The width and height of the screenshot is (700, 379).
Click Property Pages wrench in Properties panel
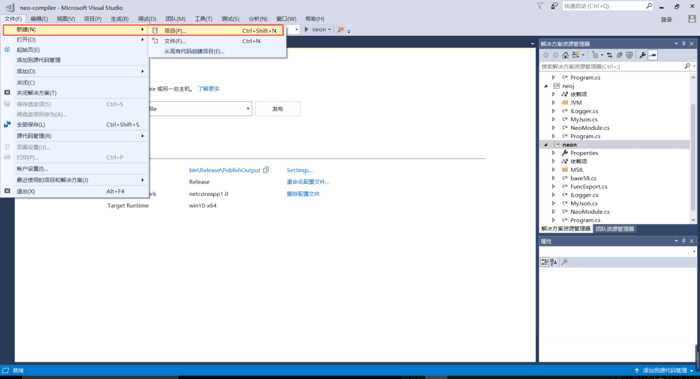pyautogui.click(x=565, y=262)
